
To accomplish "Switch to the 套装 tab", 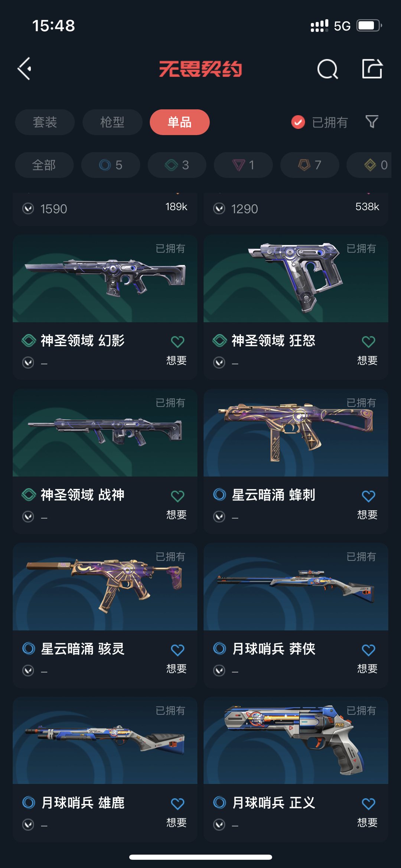I will (45, 122).
